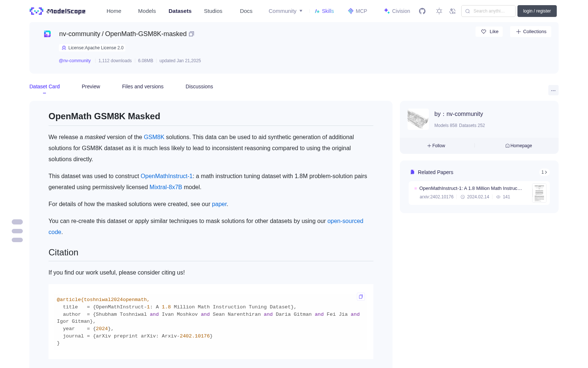Click the heart Like icon
The width and height of the screenshot is (588, 368).
[x=484, y=32]
